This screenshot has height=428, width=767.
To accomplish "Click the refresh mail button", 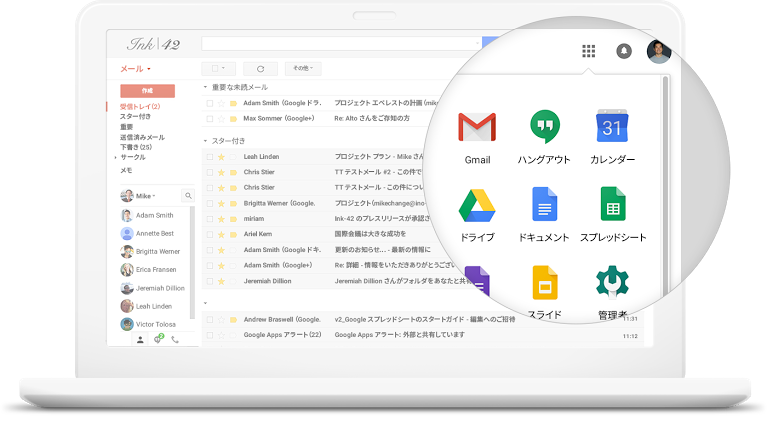I will click(260, 68).
